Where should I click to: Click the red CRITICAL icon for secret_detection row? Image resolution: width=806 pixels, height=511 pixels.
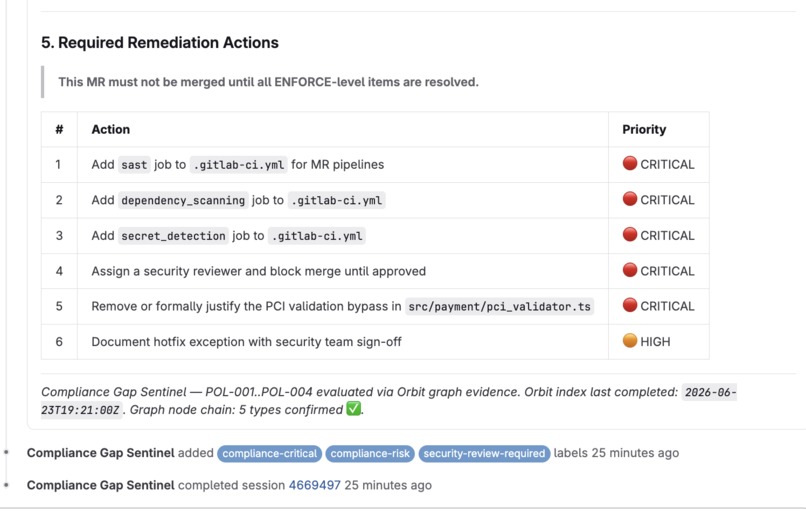coord(630,234)
